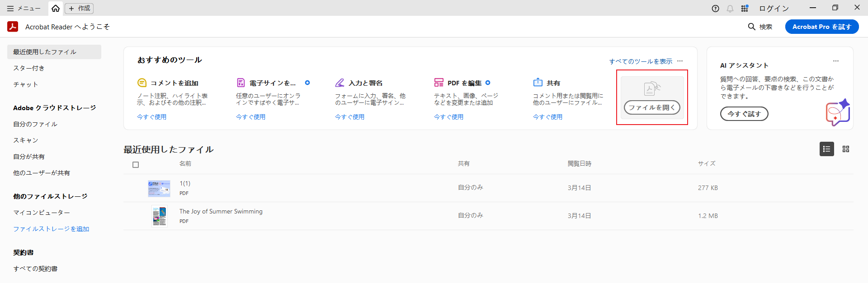This screenshot has width=868, height=283.
Task: Click the ファイルを開く button
Action: click(652, 107)
